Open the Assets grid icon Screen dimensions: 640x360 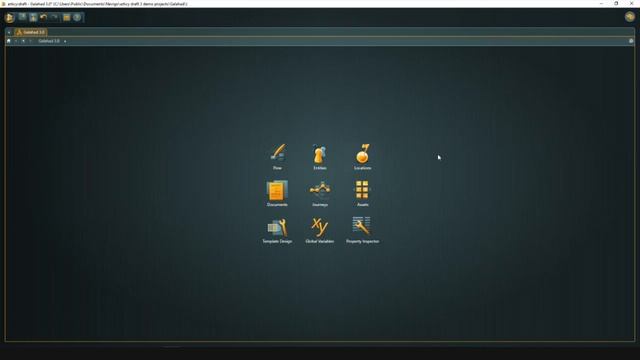tap(362, 190)
